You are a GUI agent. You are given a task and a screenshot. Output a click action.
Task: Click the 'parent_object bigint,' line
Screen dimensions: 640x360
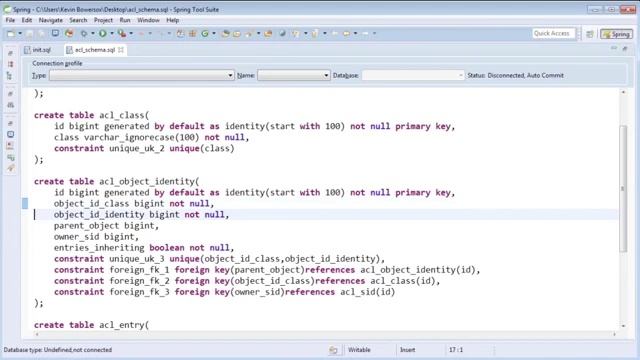pyautogui.click(x=106, y=226)
